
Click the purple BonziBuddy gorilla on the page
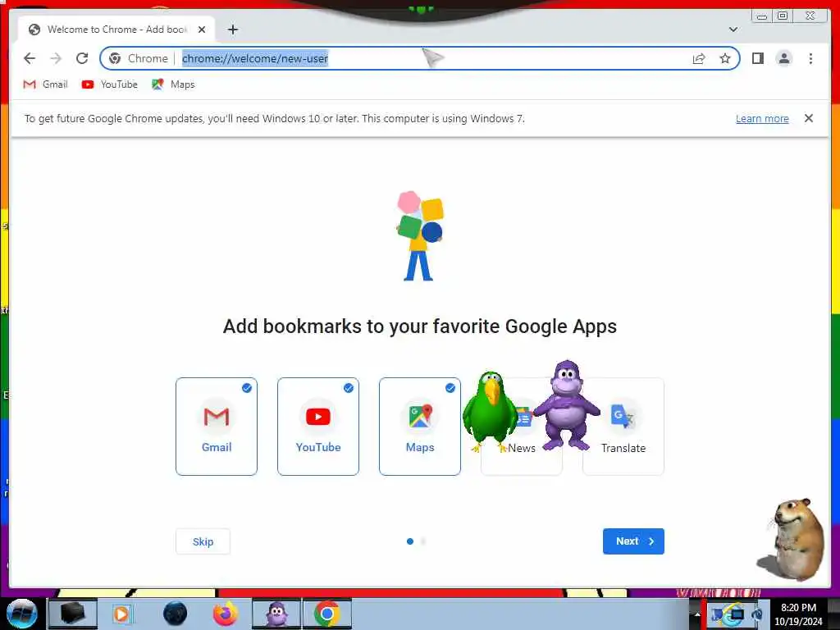click(567, 407)
